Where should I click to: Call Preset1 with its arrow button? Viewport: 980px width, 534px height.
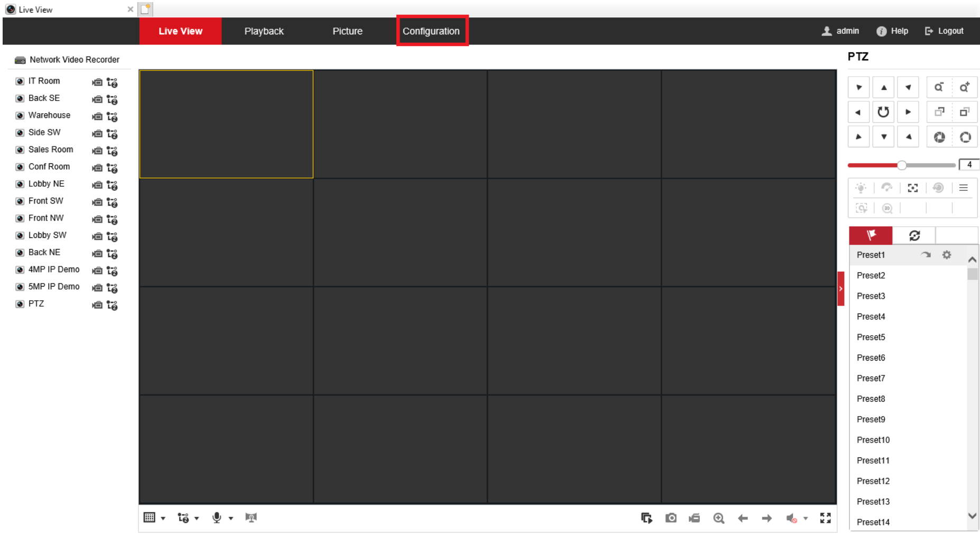pyautogui.click(x=926, y=255)
